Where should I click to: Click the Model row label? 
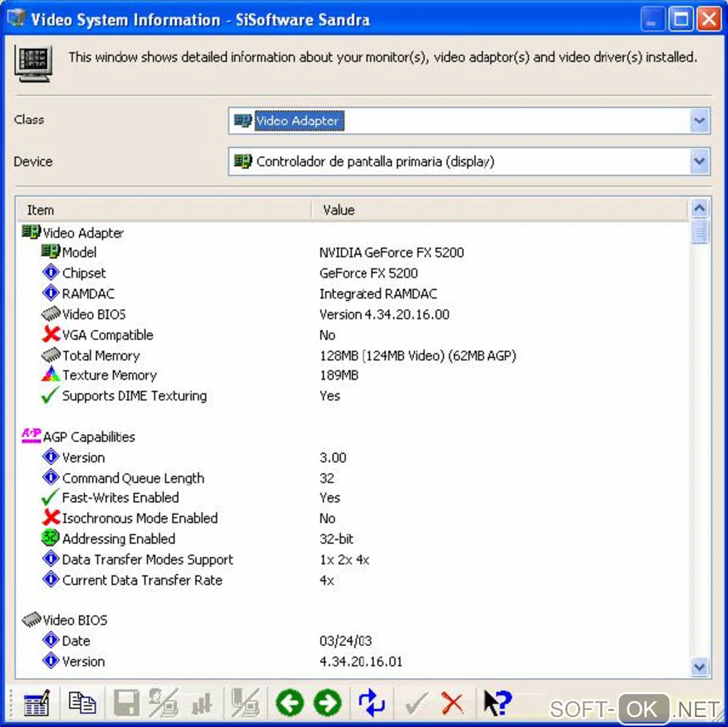pyautogui.click(x=79, y=252)
